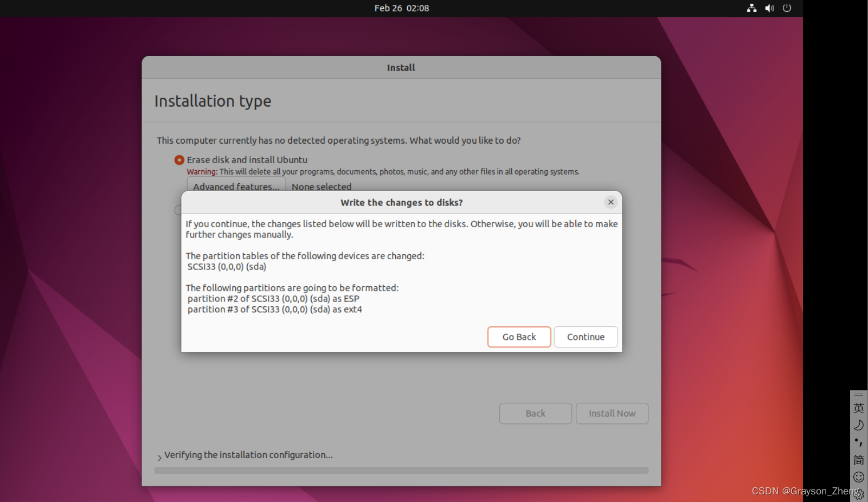Toggle half-moon width mode icon in IME bar

click(859, 426)
